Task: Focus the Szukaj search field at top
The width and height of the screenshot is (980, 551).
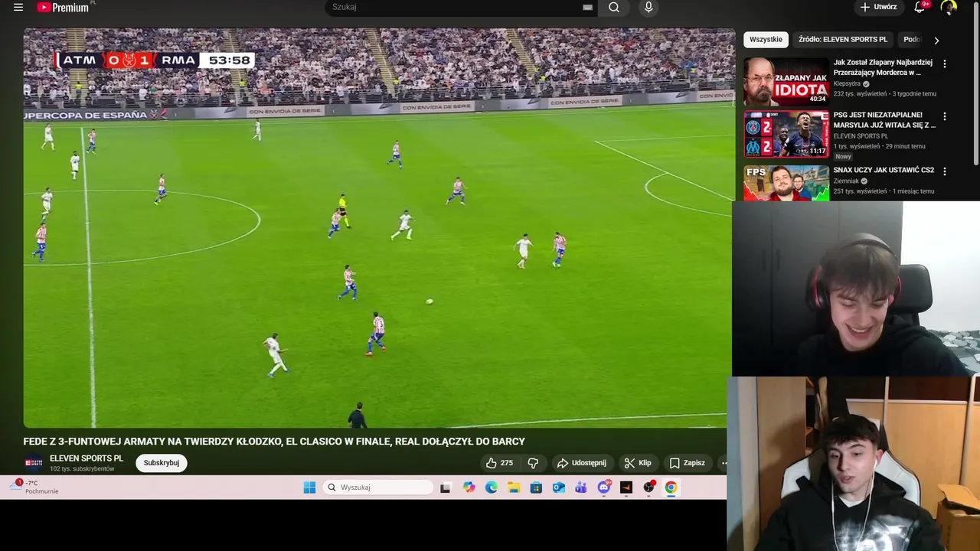Action: pyautogui.click(x=456, y=7)
